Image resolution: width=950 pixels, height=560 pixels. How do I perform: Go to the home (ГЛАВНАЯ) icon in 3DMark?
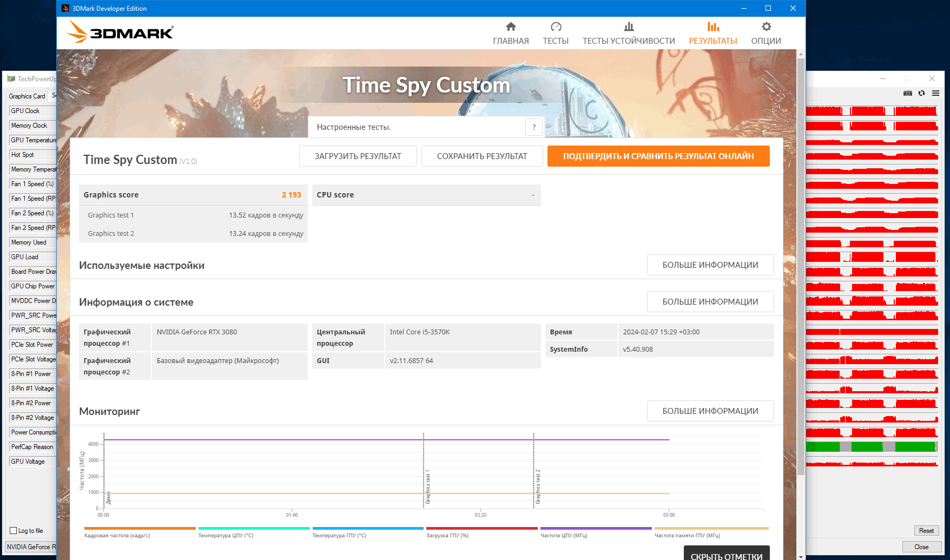(511, 27)
